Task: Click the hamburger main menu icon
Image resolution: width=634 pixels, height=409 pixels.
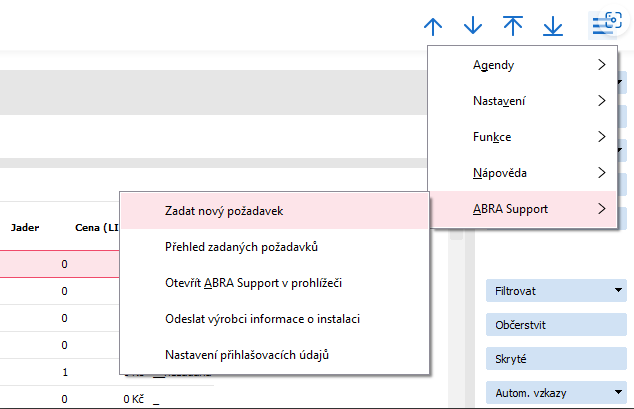Action: [604, 25]
